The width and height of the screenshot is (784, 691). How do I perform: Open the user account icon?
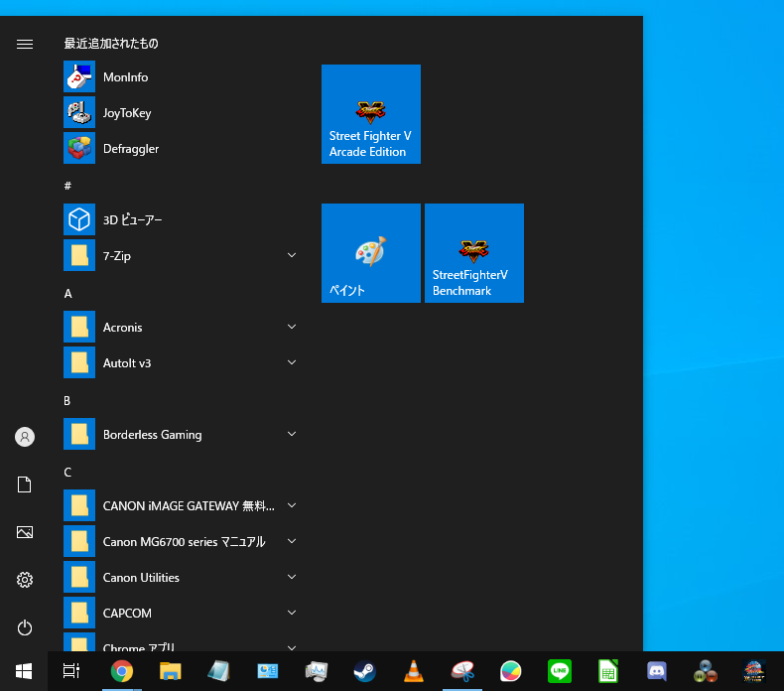click(25, 437)
